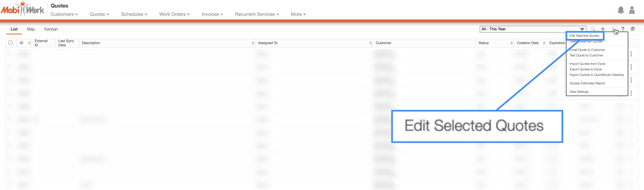The image size is (644, 190).
Task: Choose Export Quotes to Excel
Action: [x=586, y=69]
